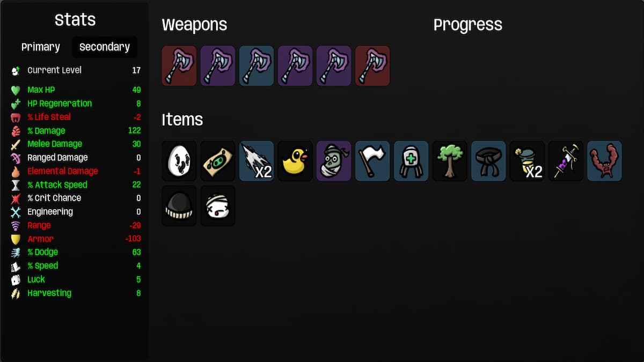Click the Rubber Duck item
Screen dimensions: 644x362
[295, 160]
